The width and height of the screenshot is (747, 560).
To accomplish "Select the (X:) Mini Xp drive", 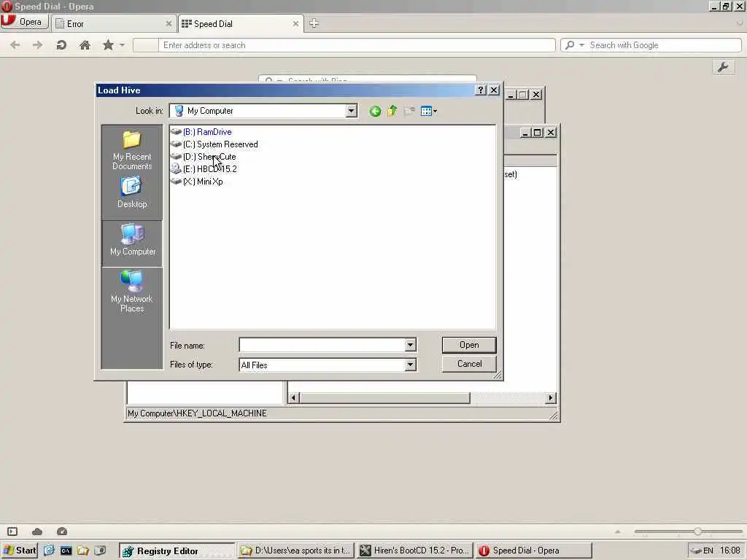I will (x=203, y=182).
